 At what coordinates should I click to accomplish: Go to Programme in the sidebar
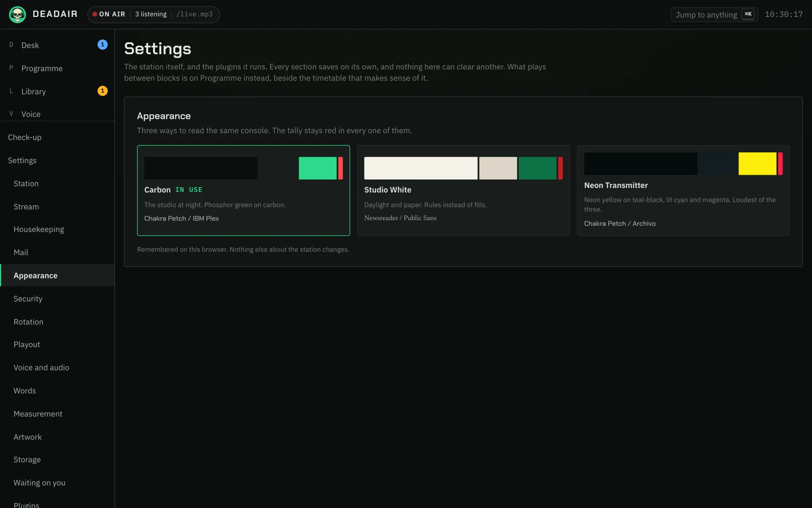[x=58, y=68]
